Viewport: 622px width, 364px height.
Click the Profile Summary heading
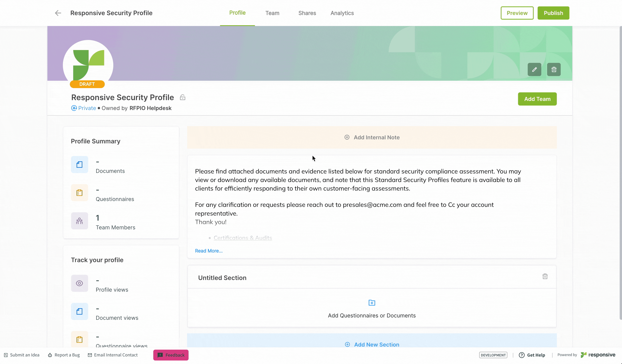tap(95, 141)
